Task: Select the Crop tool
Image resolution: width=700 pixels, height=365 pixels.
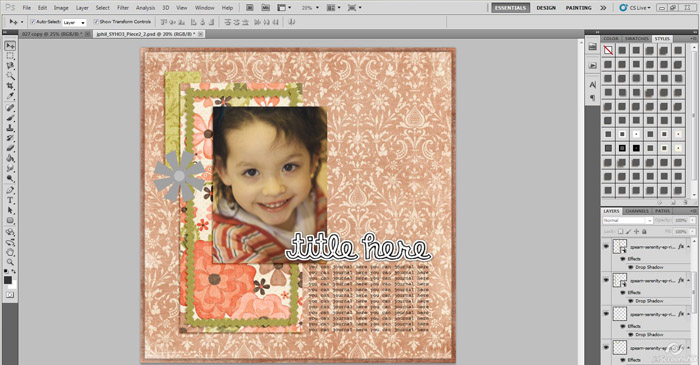Action: click(10, 86)
